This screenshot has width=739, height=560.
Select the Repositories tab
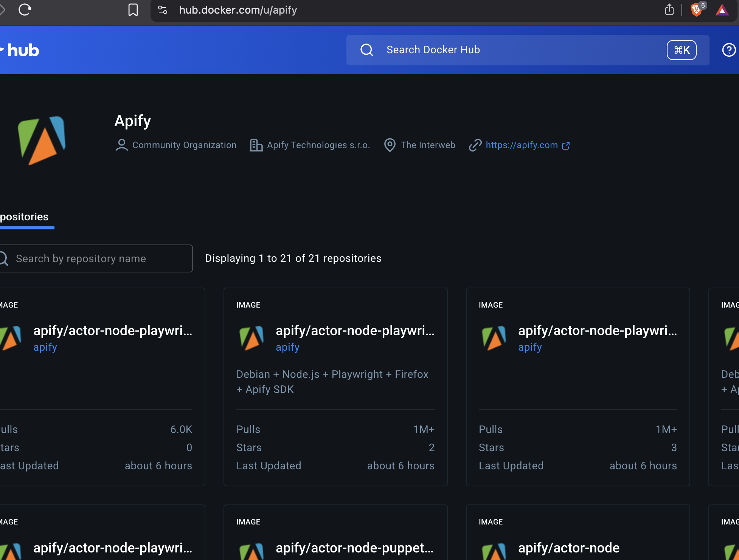pyautogui.click(x=24, y=217)
